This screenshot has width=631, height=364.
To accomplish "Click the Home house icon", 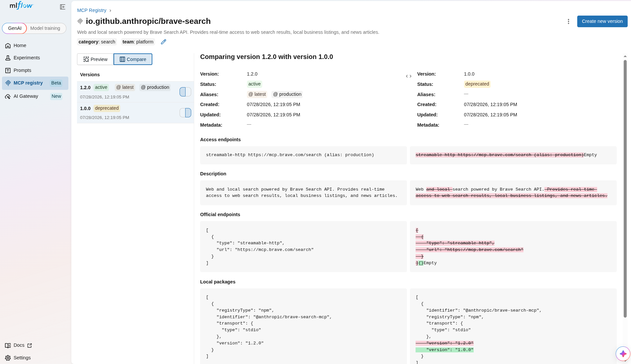I will (8, 46).
